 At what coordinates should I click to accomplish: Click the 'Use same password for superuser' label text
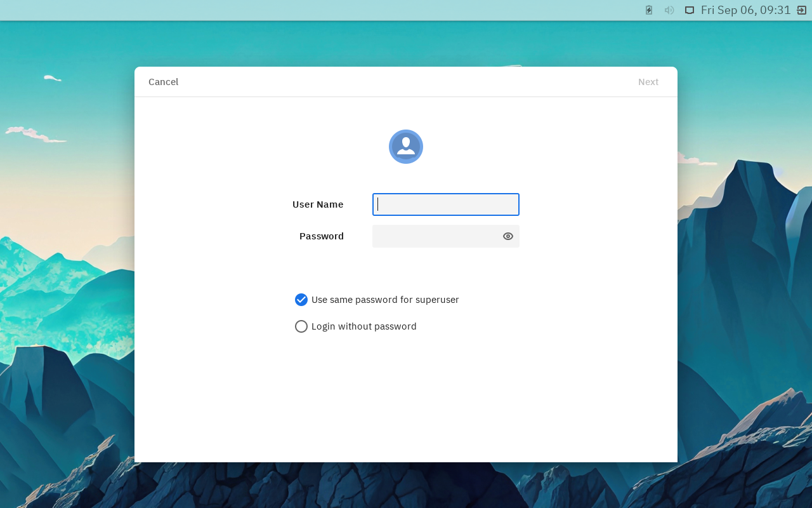(385, 300)
